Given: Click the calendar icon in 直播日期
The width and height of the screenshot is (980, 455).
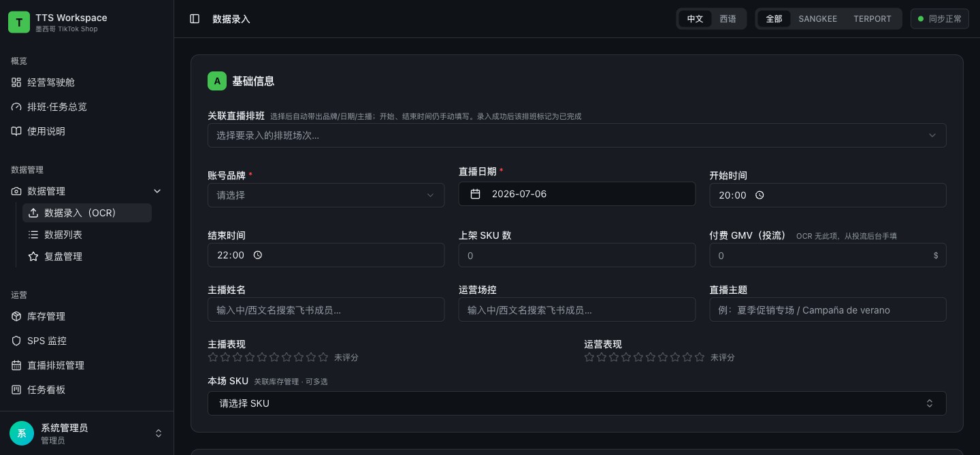Looking at the screenshot, I should coord(476,194).
